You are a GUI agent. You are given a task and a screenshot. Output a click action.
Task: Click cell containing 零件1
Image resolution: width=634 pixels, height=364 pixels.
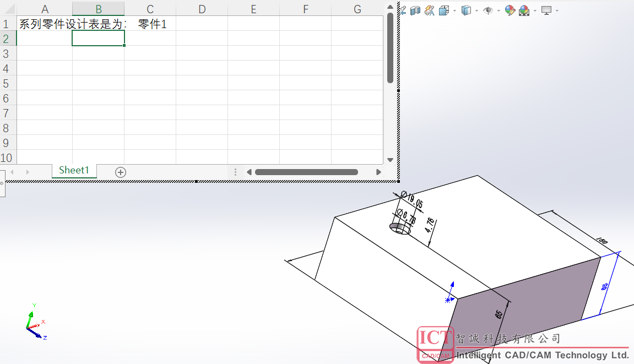(150, 24)
